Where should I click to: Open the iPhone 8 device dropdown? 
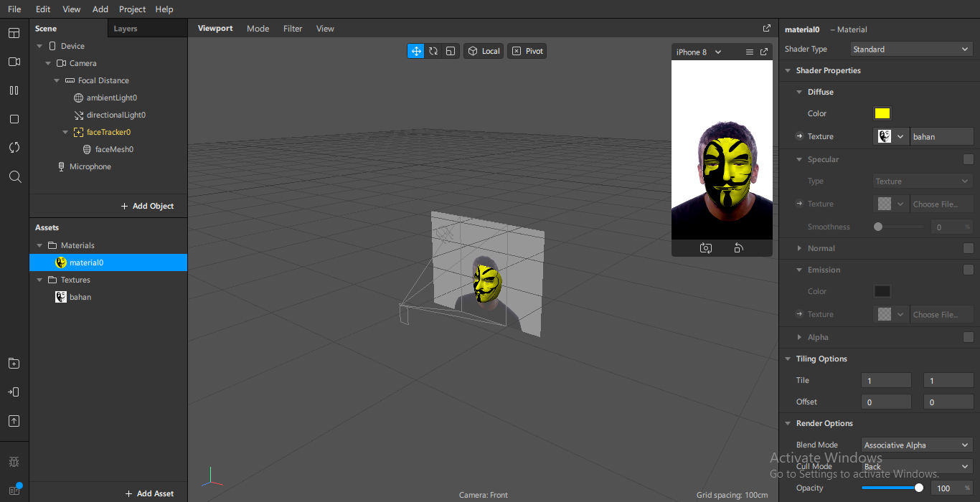point(699,52)
